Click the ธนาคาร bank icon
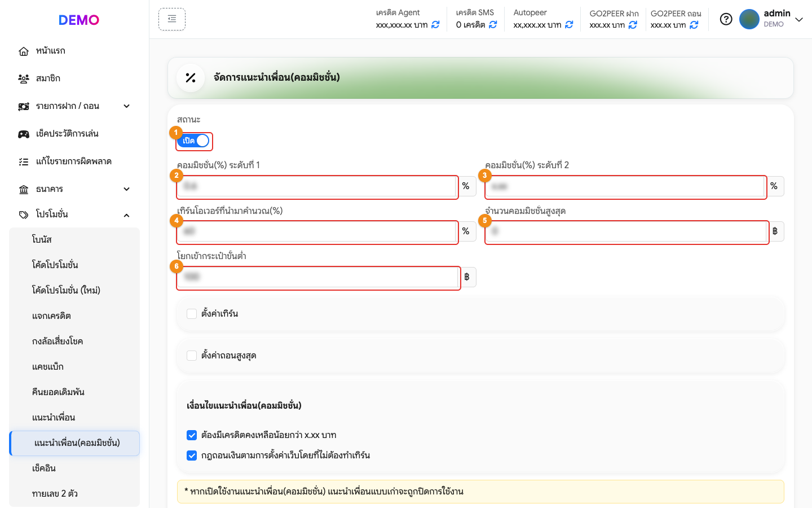Screen dimensions: 812x508 click(24, 190)
